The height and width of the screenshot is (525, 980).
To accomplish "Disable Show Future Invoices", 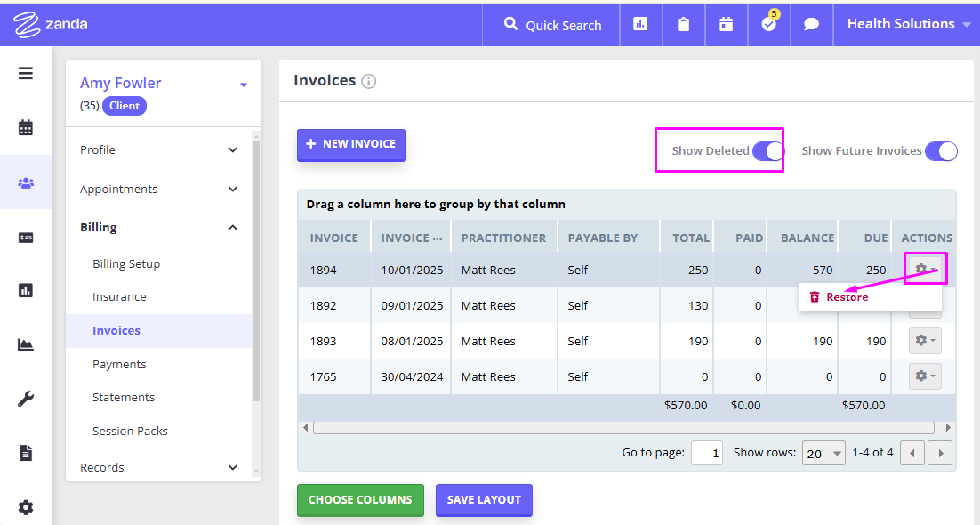I will pos(941,151).
